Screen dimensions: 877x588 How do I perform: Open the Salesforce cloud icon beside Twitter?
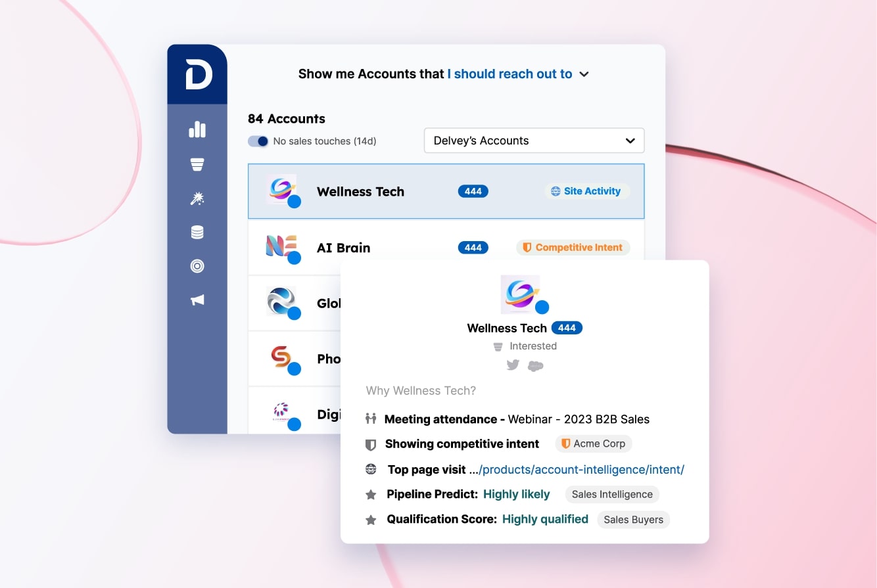click(x=536, y=366)
